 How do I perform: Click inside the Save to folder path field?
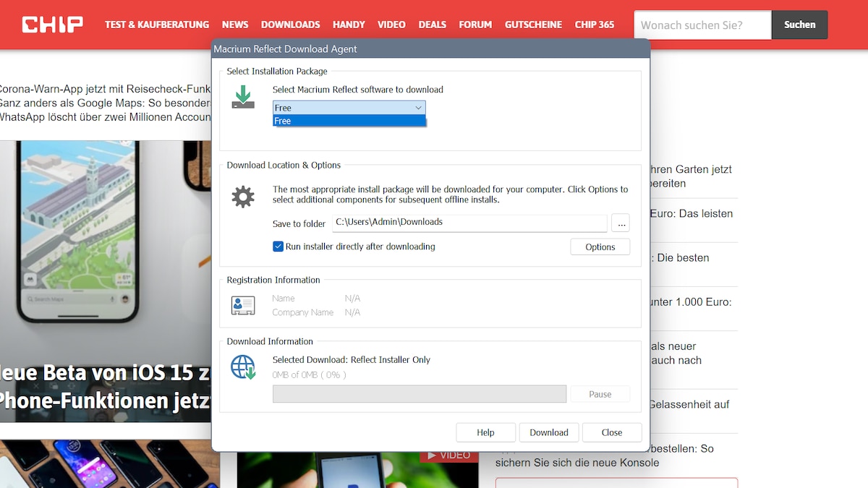click(470, 223)
